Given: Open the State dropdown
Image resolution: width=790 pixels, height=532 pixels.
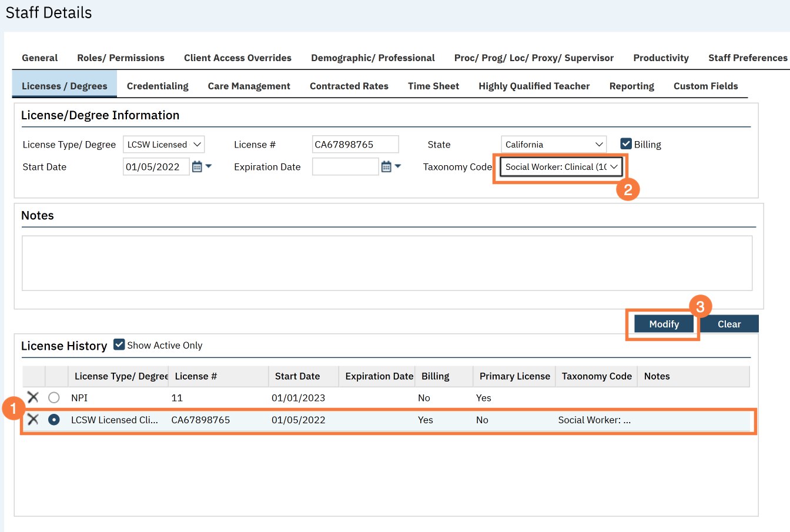Looking at the screenshot, I should [x=554, y=145].
